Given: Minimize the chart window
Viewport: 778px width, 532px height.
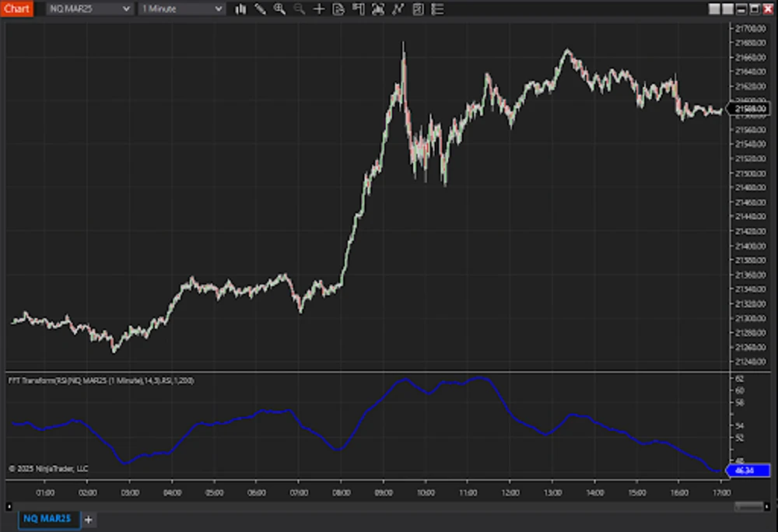Looking at the screenshot, I should coord(741,9).
